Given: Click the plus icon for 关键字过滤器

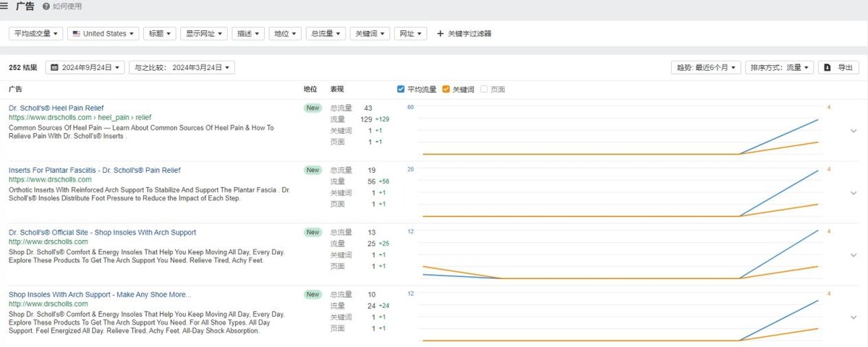Looking at the screenshot, I should click(x=440, y=33).
